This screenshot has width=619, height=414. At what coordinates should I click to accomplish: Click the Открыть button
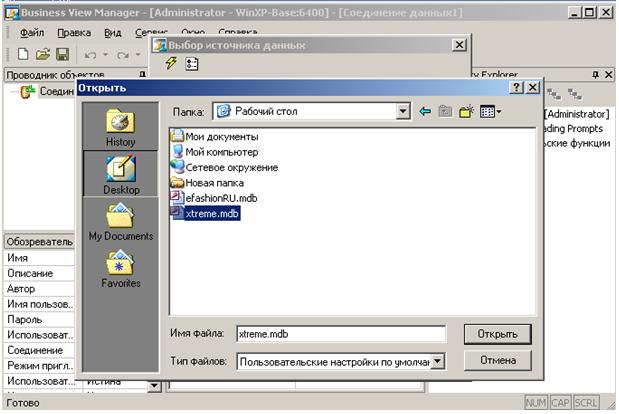coord(497,334)
